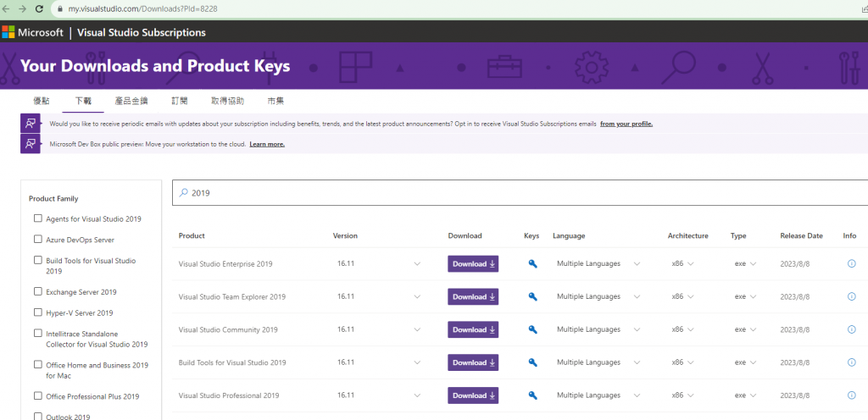Open info icon for Build Tools row
The height and width of the screenshot is (420, 868).
tap(851, 362)
